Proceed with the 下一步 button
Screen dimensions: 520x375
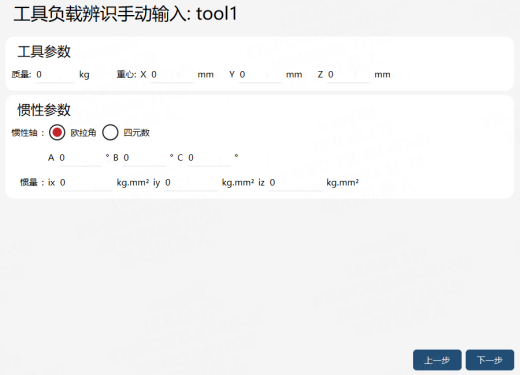(x=490, y=360)
